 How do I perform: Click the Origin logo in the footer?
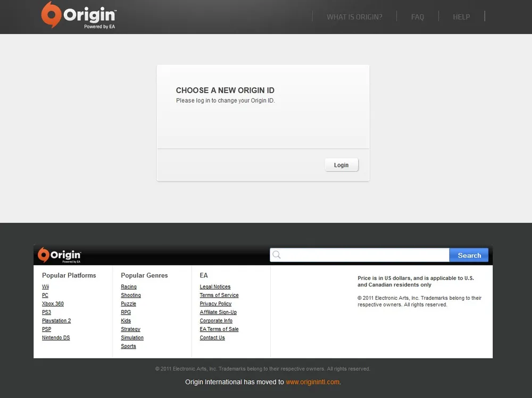(59, 255)
